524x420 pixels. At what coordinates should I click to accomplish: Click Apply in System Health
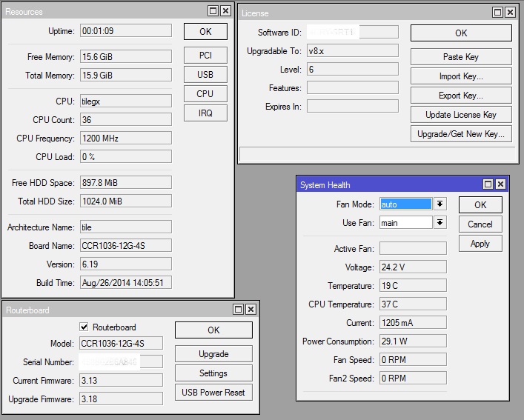480,244
